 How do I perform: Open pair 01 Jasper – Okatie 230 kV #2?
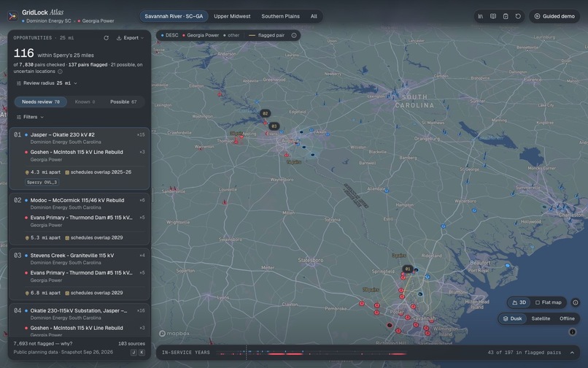tap(62, 135)
